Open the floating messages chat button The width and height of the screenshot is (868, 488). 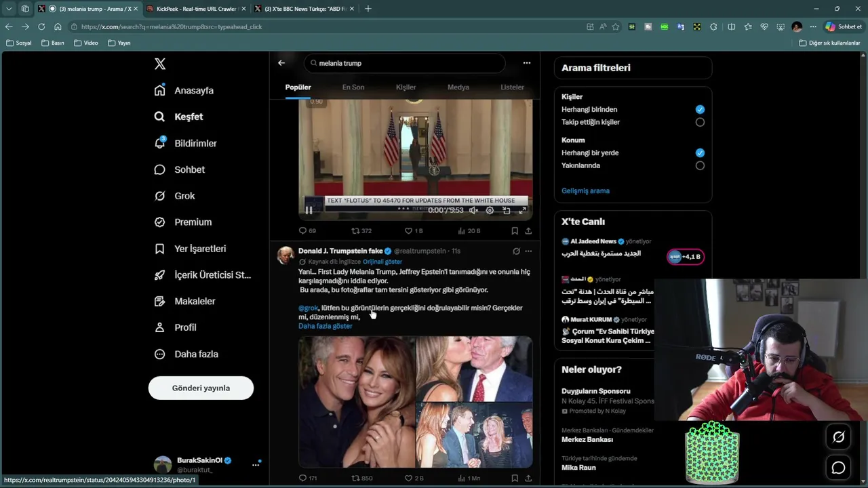(839, 468)
